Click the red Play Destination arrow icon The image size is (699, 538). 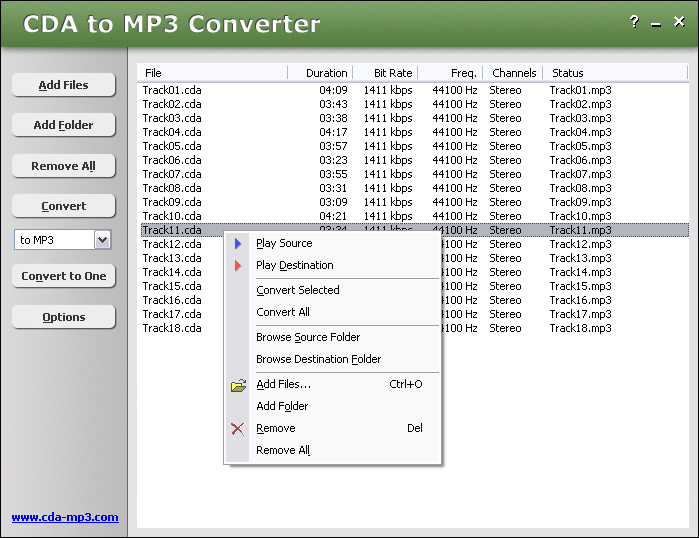238,266
